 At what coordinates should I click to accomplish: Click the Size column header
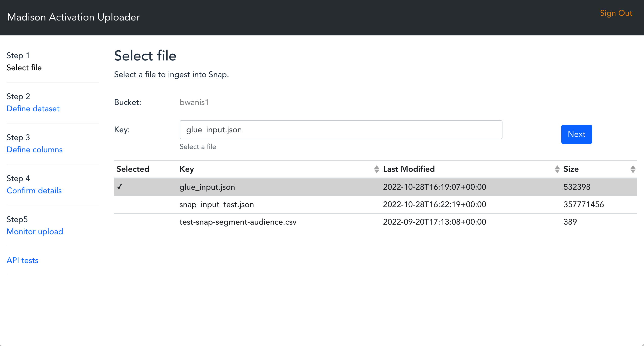click(x=571, y=169)
